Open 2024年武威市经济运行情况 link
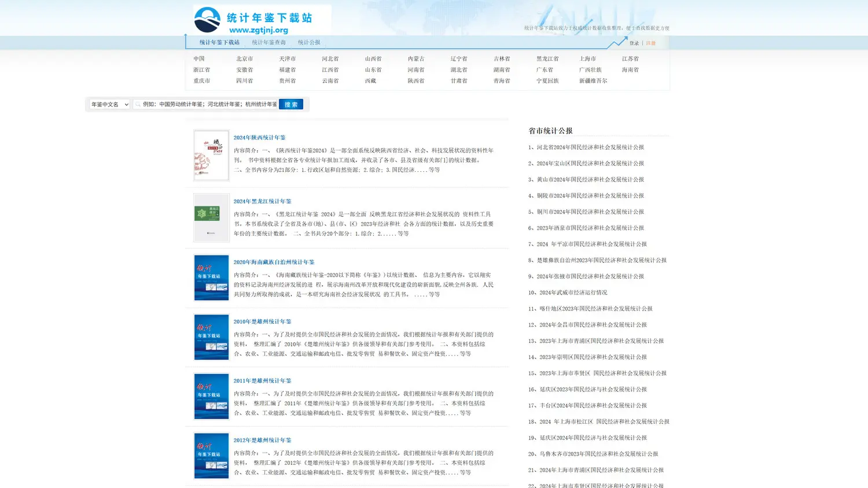The height and width of the screenshot is (488, 868). click(573, 293)
